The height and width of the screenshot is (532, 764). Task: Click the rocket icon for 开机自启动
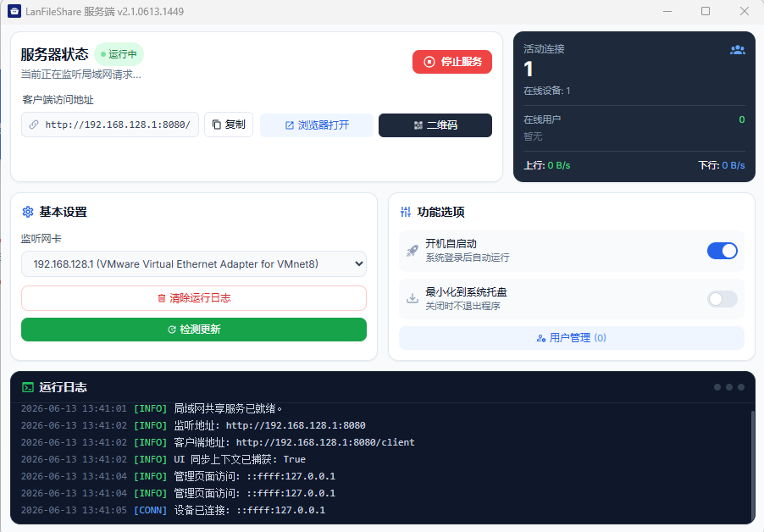tap(412, 251)
